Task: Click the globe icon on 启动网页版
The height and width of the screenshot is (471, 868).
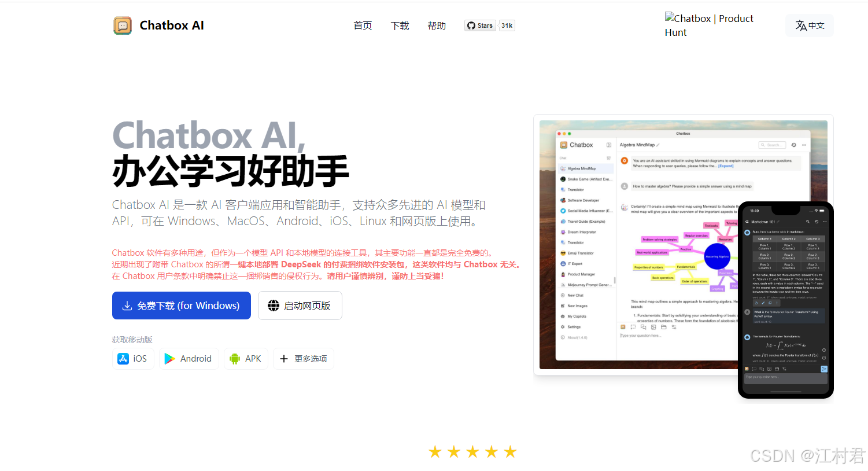Action: [274, 306]
